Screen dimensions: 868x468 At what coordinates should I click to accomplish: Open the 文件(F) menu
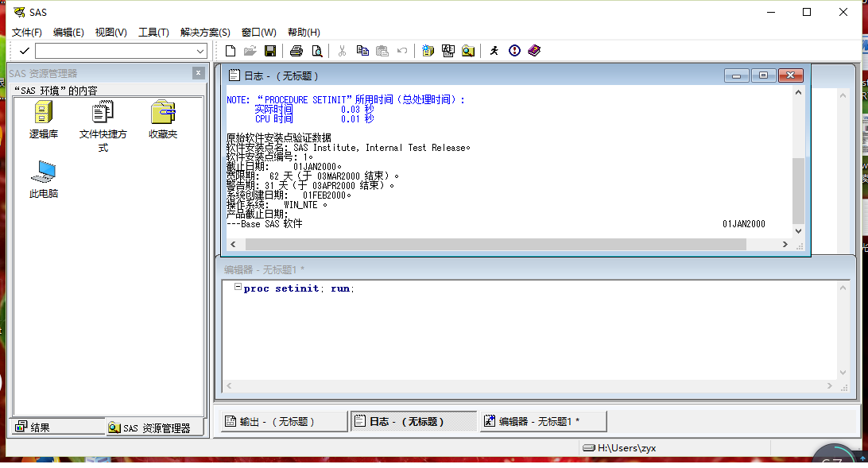(x=26, y=32)
